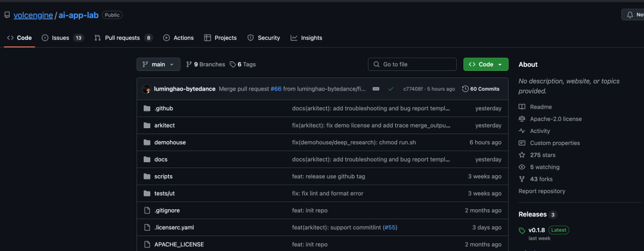
Task: Open the Notifications bell button
Action: pos(633,14)
